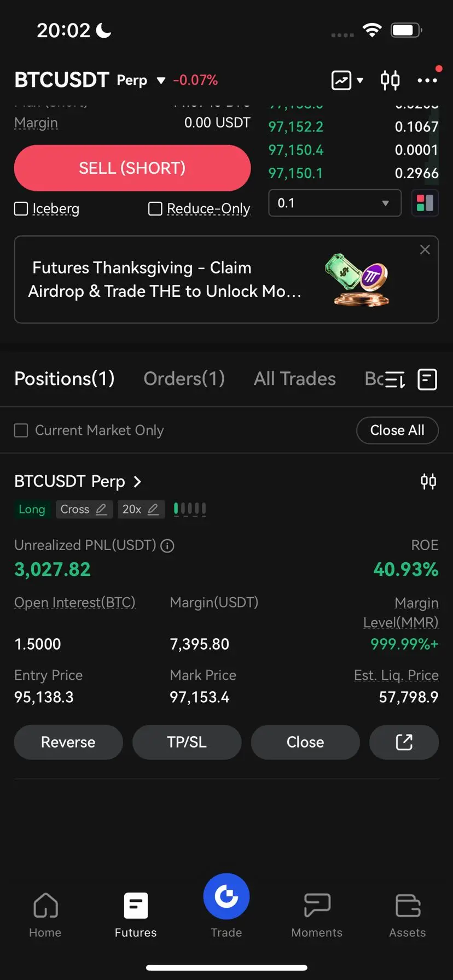Tap the filter sort icon beside tabs
Viewport: 453px width, 980px height.
(393, 379)
